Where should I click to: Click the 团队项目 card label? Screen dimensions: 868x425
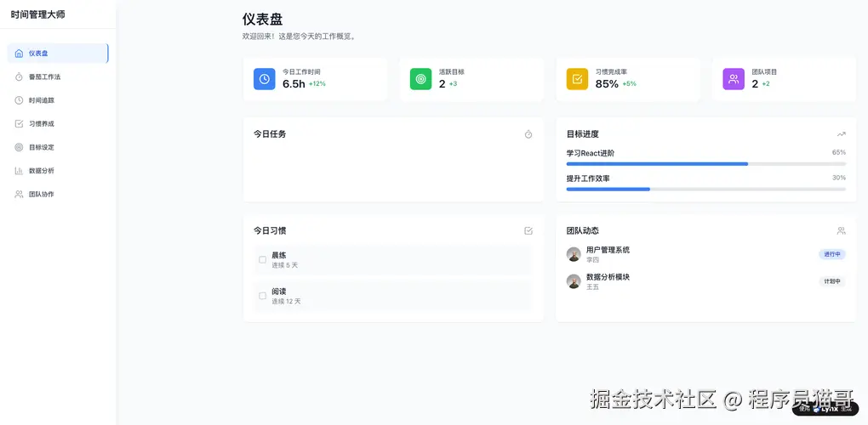tap(764, 72)
